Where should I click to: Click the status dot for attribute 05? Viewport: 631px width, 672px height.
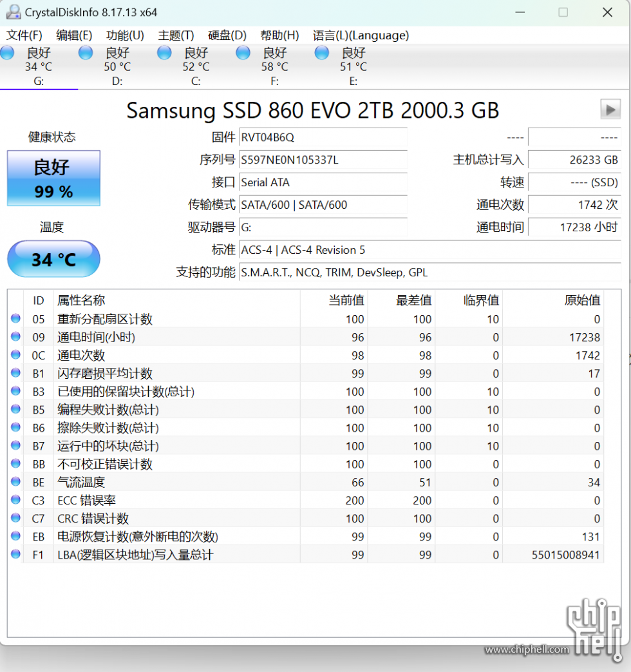click(16, 318)
